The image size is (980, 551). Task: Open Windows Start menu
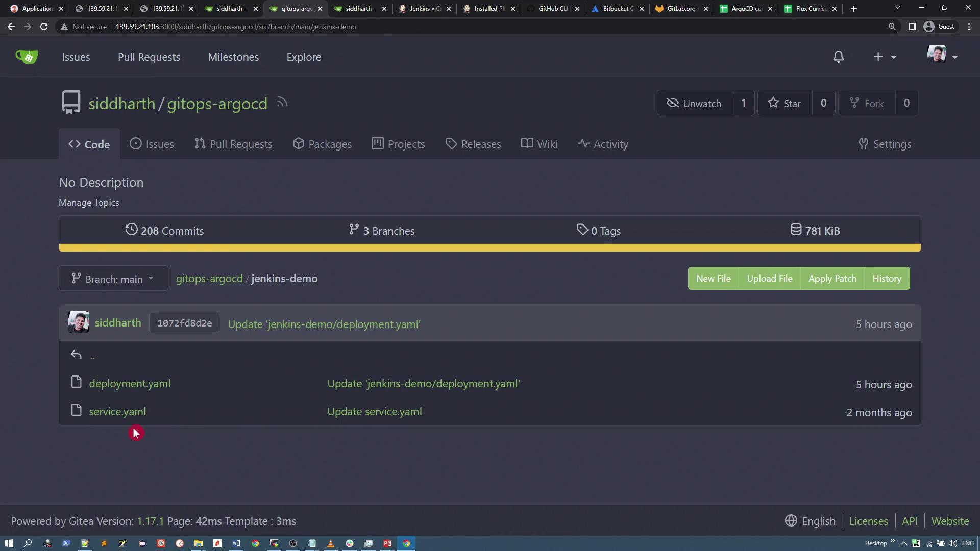(x=9, y=543)
